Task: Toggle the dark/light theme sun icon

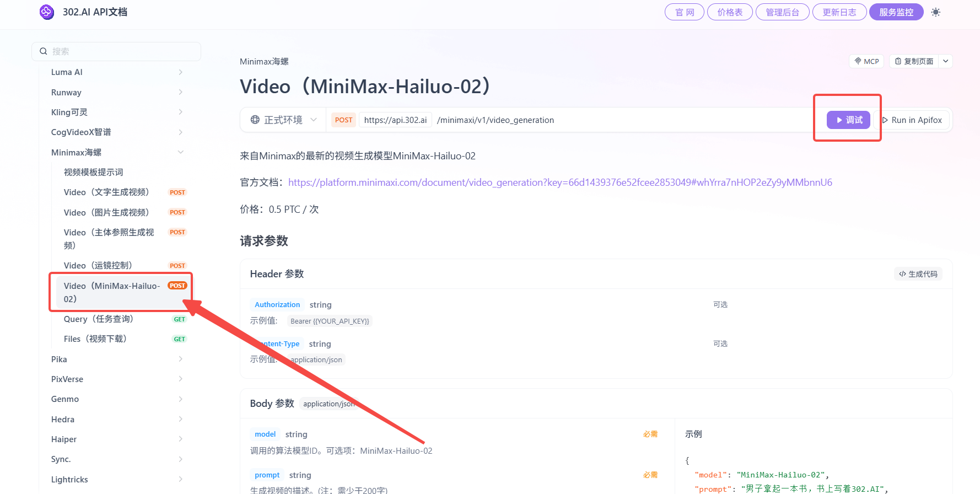Action: point(936,12)
